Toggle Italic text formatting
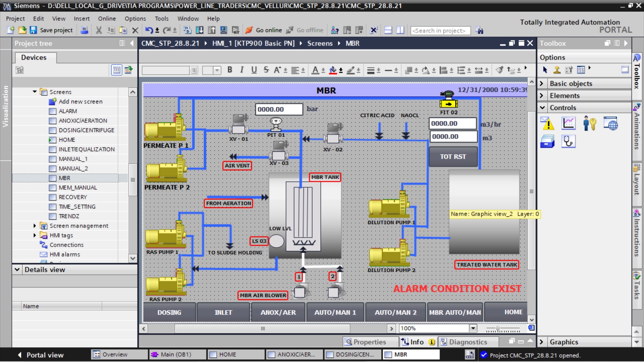Screen dimensions: 644x362 (241, 70)
